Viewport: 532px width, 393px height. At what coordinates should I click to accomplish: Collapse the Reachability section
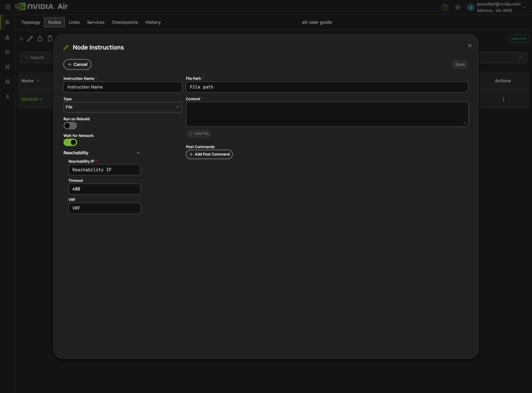coord(138,153)
